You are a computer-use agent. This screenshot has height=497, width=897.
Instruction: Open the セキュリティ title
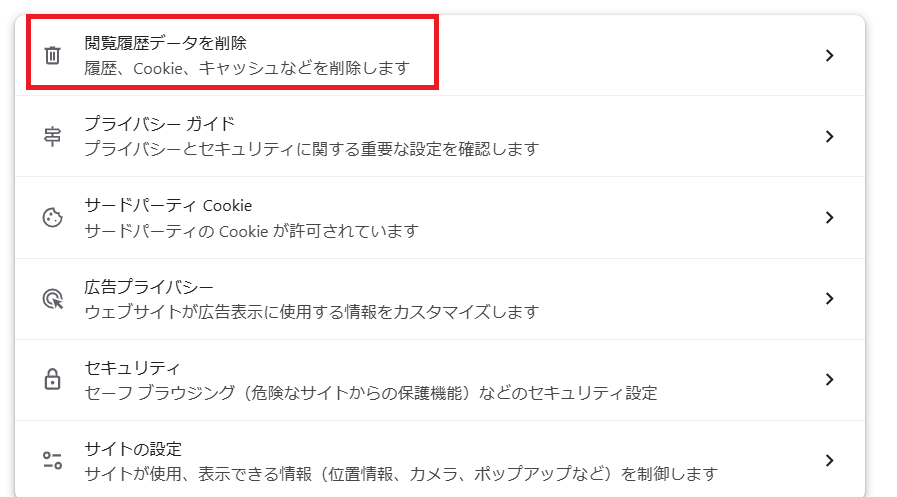pyautogui.click(x=132, y=367)
